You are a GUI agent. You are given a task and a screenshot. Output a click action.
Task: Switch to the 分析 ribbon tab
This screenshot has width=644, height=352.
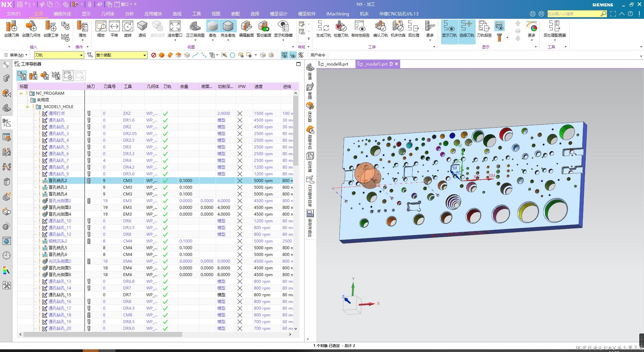click(129, 14)
